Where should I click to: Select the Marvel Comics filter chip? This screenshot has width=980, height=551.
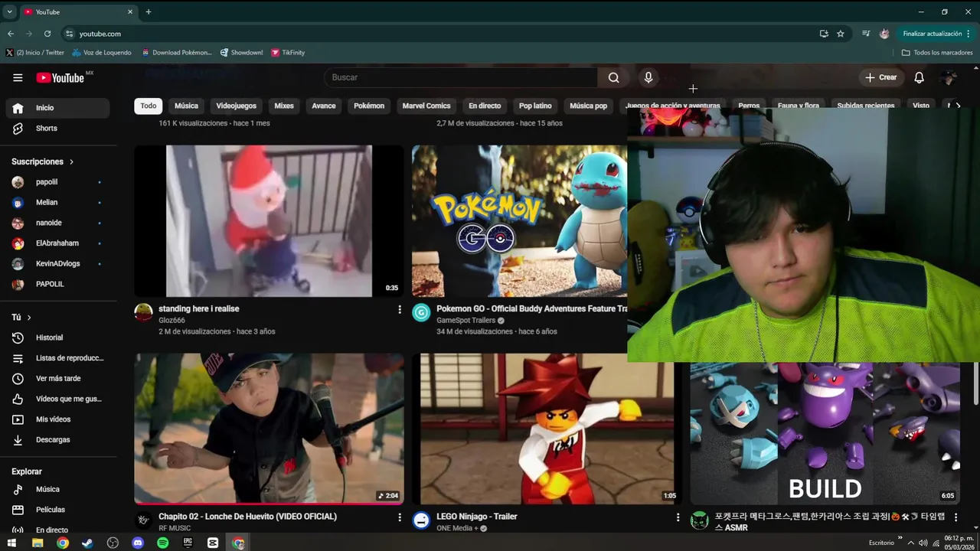click(x=426, y=106)
